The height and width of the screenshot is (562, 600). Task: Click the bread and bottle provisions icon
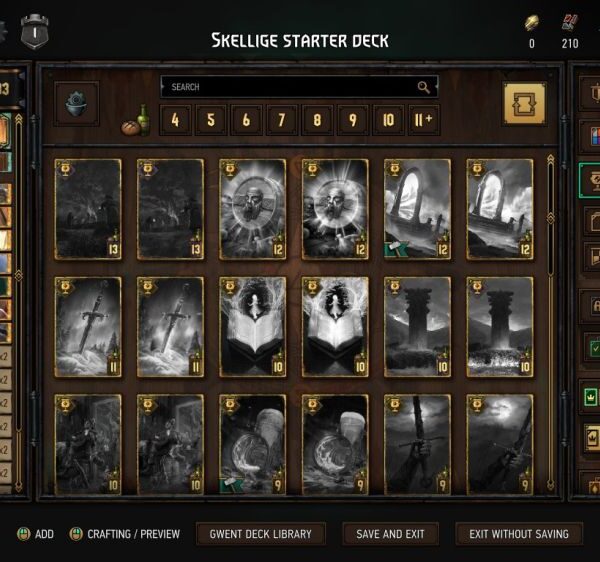135,120
